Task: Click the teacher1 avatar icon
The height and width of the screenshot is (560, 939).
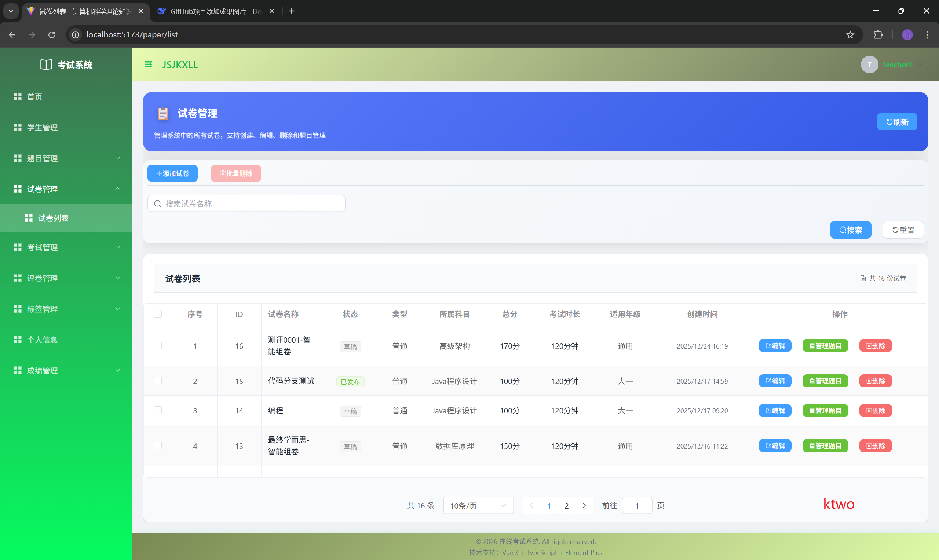Action: click(x=869, y=65)
